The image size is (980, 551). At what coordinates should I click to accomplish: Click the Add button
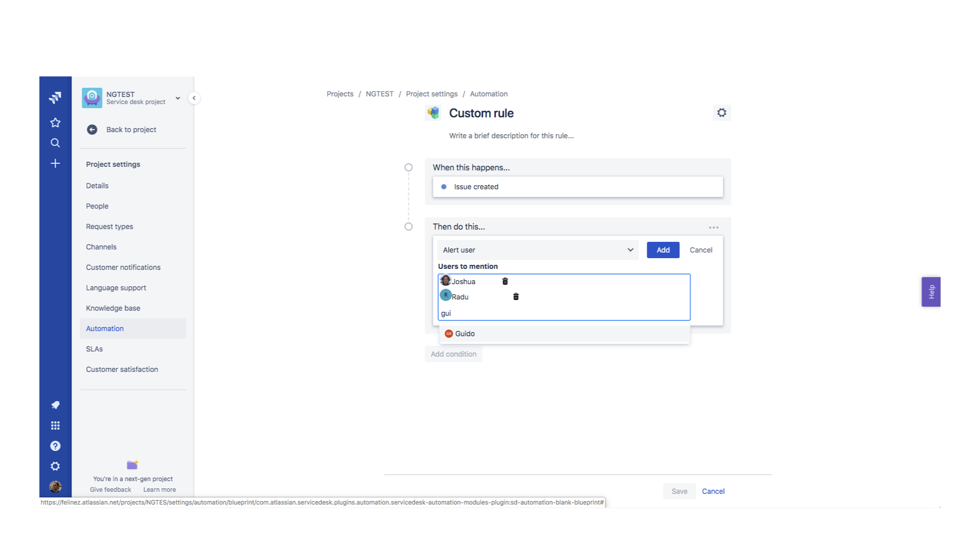pyautogui.click(x=663, y=249)
